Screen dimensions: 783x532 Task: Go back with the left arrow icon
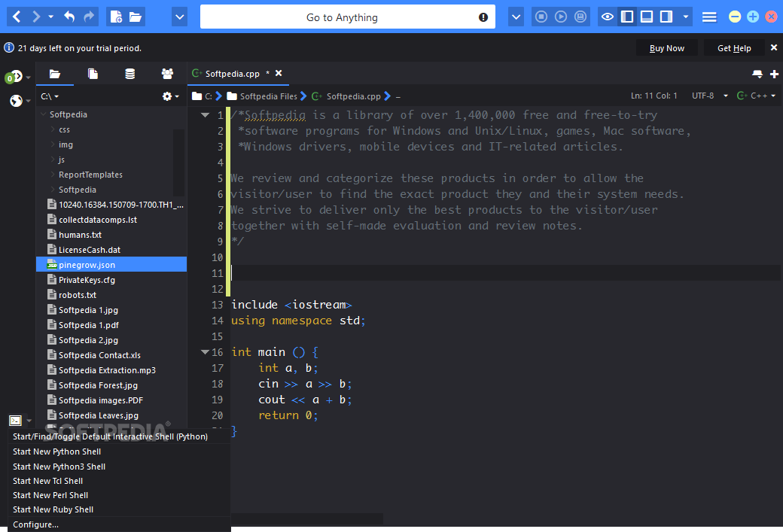click(x=17, y=17)
